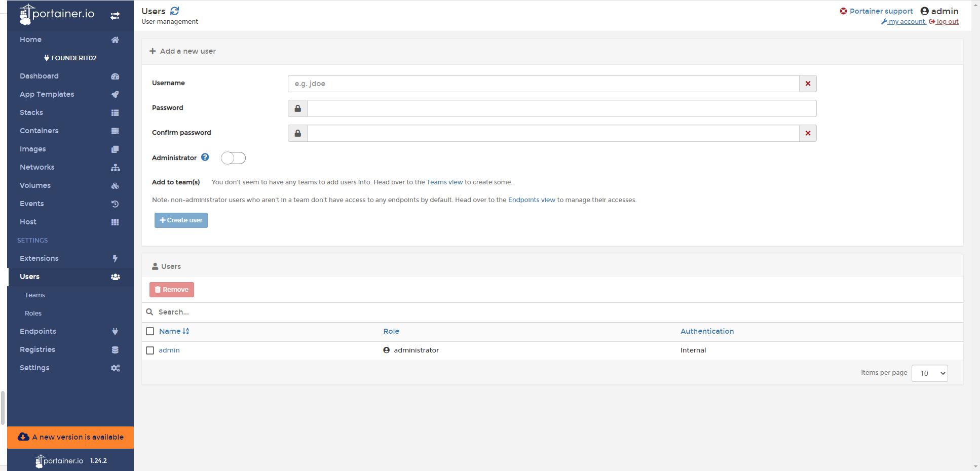980x471 pixels.
Task: Select the Containers sidebar icon
Action: tap(115, 131)
